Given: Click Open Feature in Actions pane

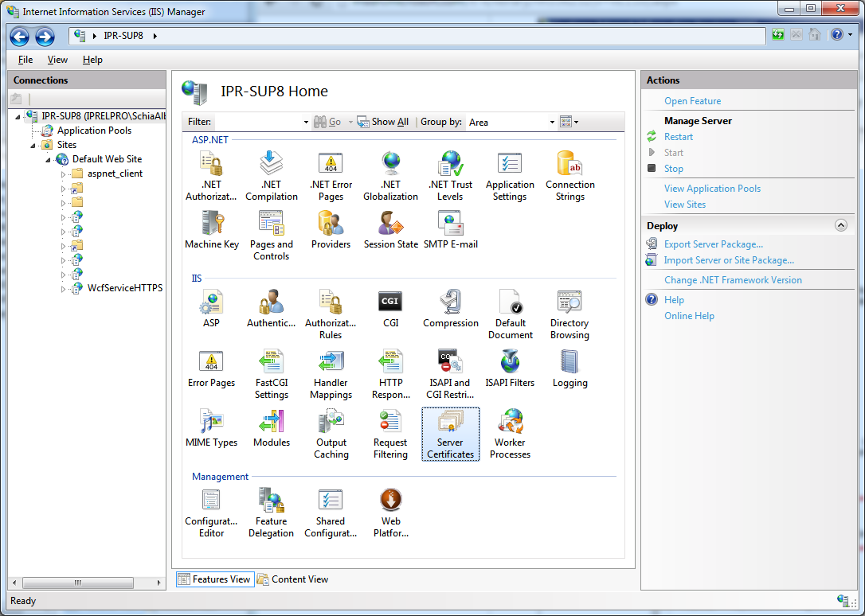Looking at the screenshot, I should pyautogui.click(x=692, y=101).
